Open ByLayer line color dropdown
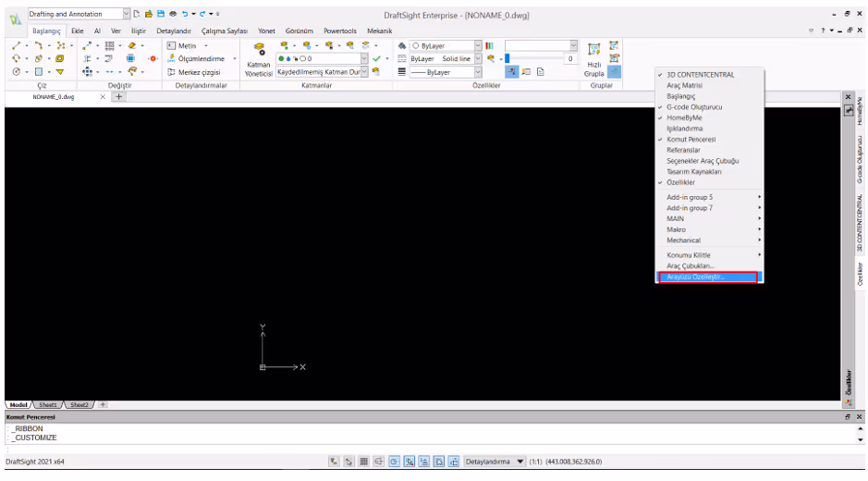 pyautogui.click(x=478, y=45)
